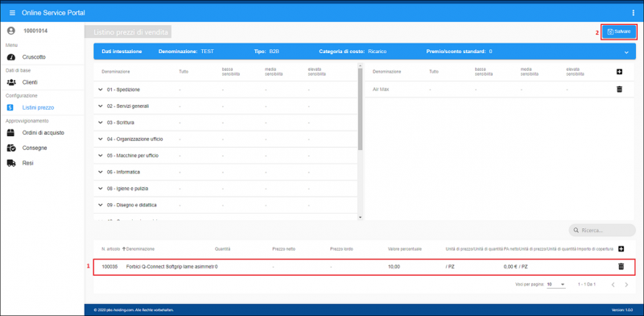The height and width of the screenshot is (316, 644).
Task: Click the 1 - 1 Da 1 pagination label
Action: [x=587, y=285]
